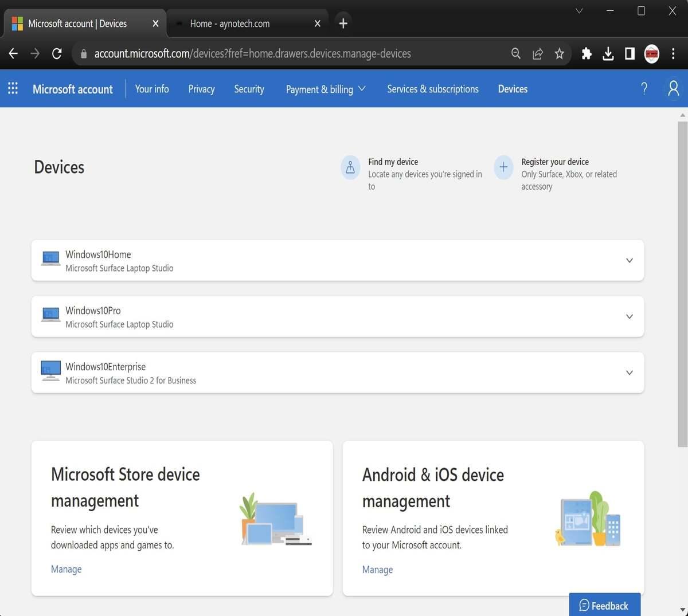Viewport: 688px width, 616px height.
Task: Reload the page
Action: 57,53
